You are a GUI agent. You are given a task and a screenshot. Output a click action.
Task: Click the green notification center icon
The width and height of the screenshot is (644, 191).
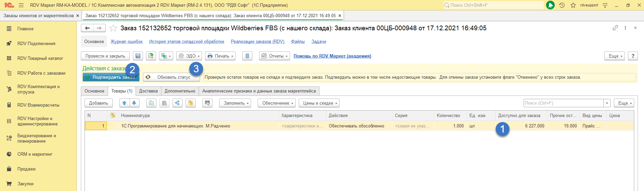pyautogui.click(x=550, y=5)
